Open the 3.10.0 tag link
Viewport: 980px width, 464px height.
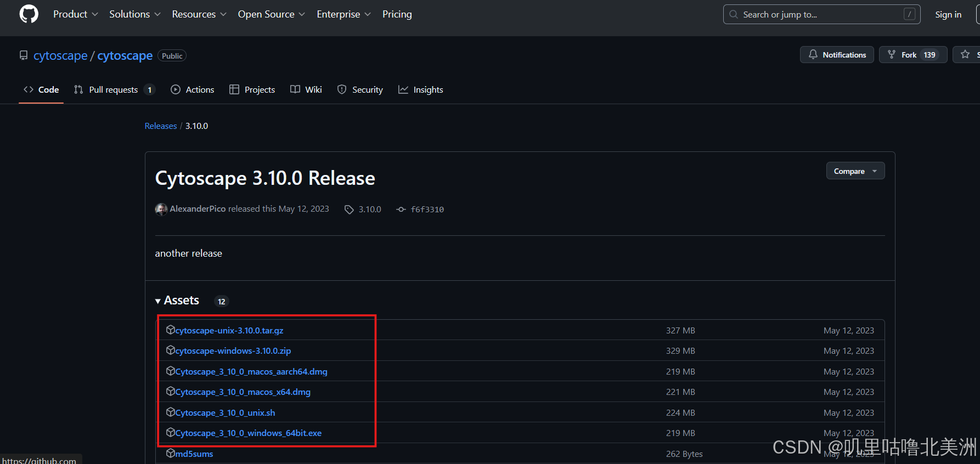(x=370, y=210)
